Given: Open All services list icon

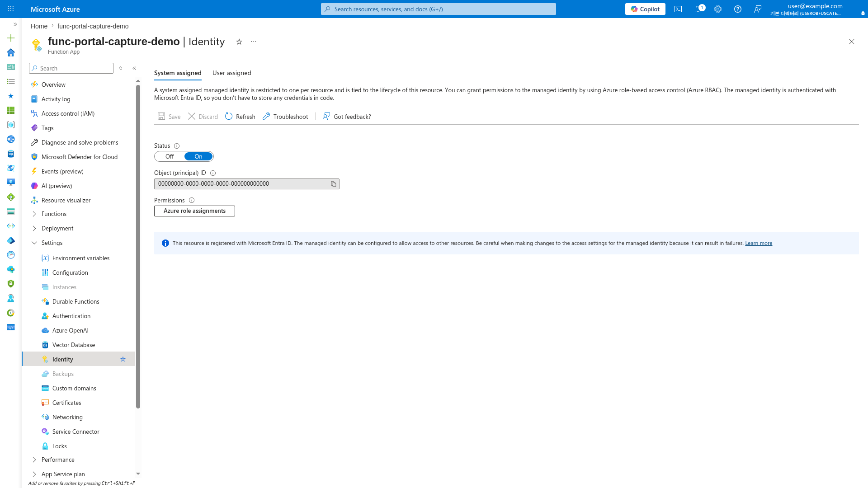Looking at the screenshot, I should click(x=11, y=81).
